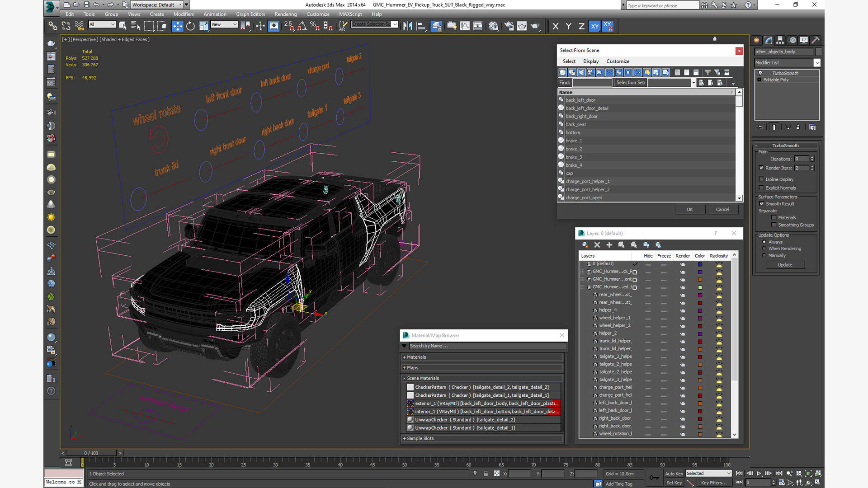Open the Utilities command panel tab
868x488 pixels.
click(816, 40)
